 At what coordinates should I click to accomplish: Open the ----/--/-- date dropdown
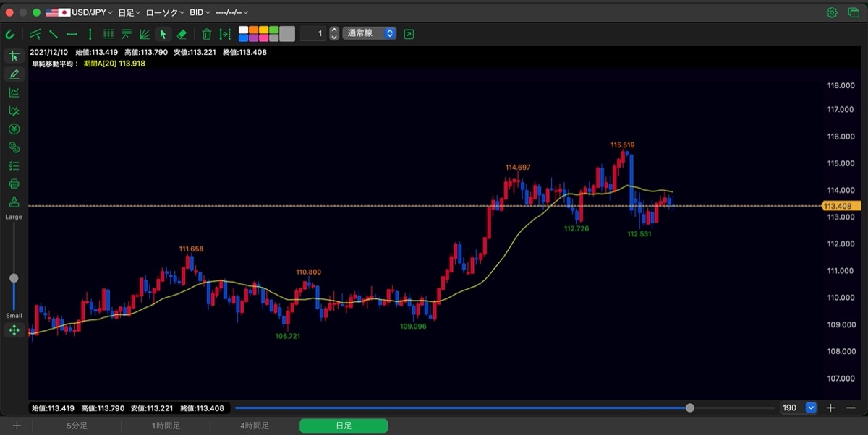click(232, 13)
